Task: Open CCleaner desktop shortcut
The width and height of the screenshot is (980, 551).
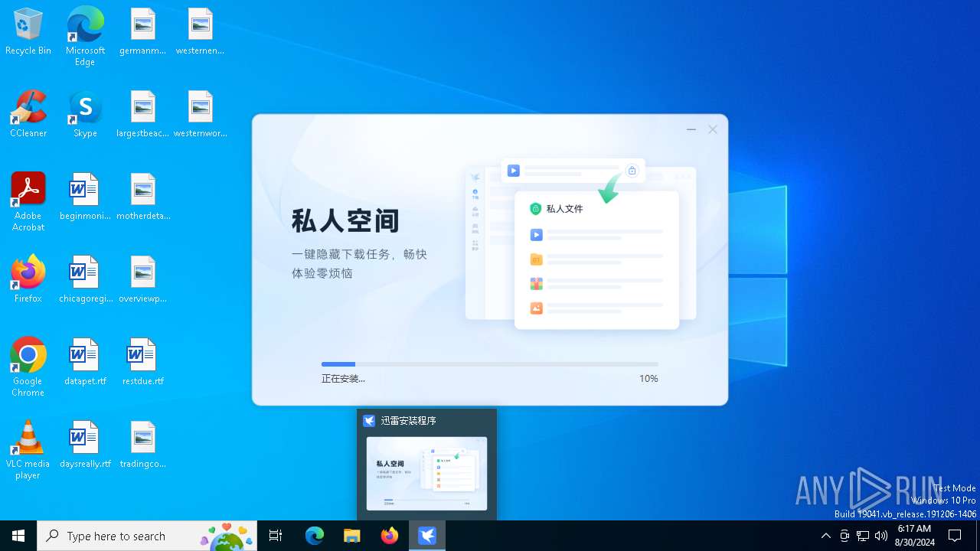Action: (x=28, y=114)
